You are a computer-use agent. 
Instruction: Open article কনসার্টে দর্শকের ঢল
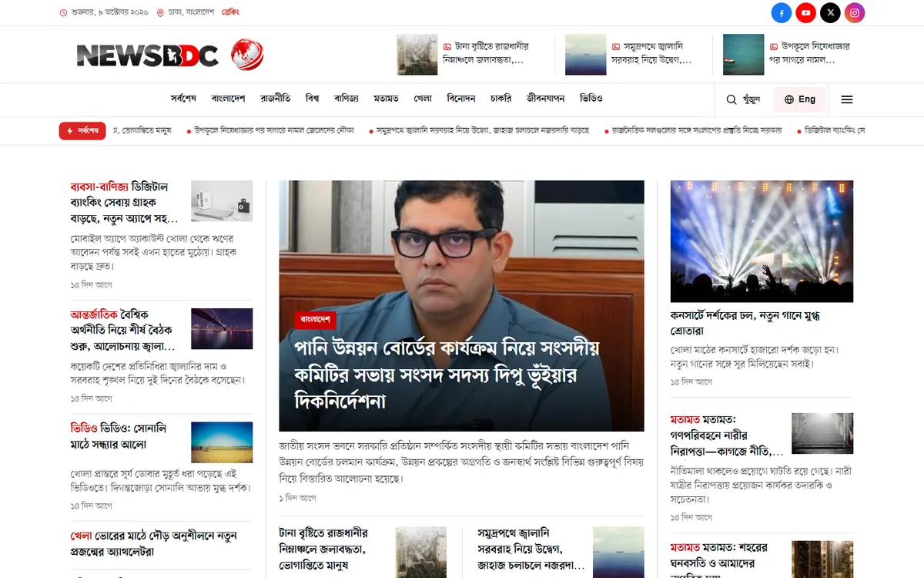point(745,323)
